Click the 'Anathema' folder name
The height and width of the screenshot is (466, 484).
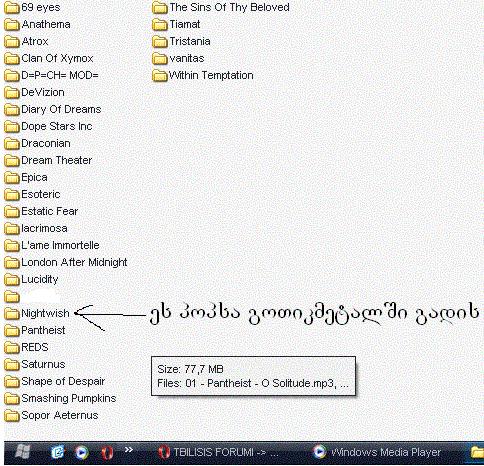coord(46,24)
